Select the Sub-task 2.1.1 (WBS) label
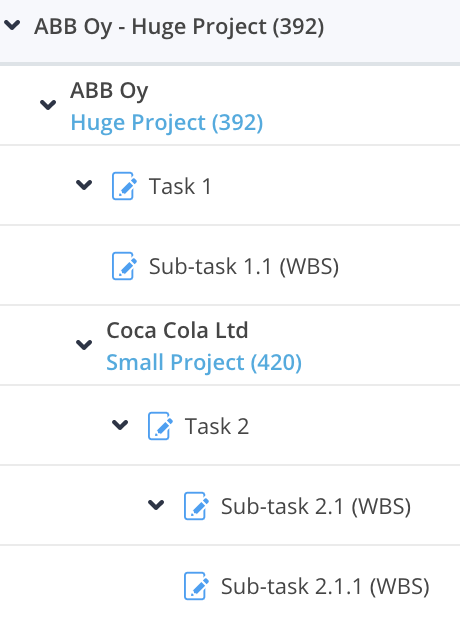The image size is (460, 620). point(325,586)
